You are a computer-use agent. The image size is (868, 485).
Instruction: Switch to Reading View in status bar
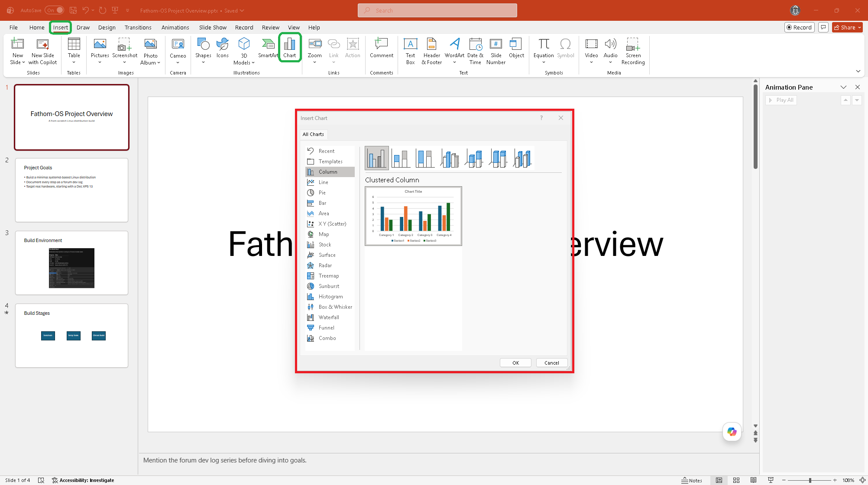[754, 480]
